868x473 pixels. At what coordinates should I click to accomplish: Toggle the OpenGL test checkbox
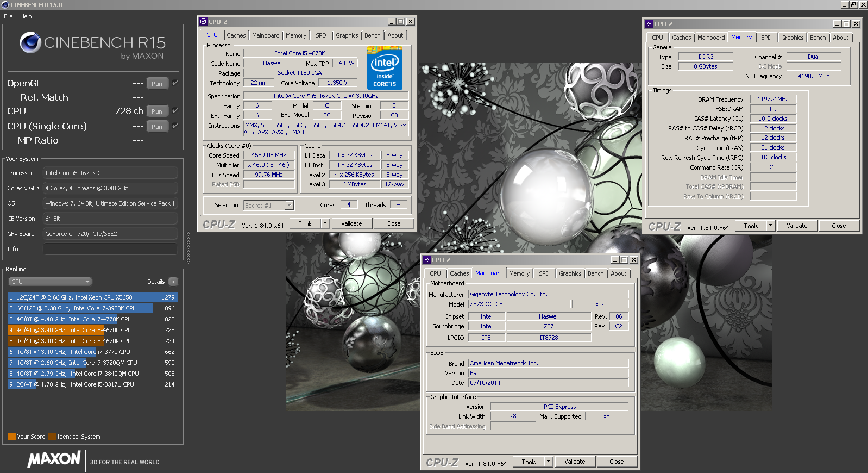pos(175,83)
